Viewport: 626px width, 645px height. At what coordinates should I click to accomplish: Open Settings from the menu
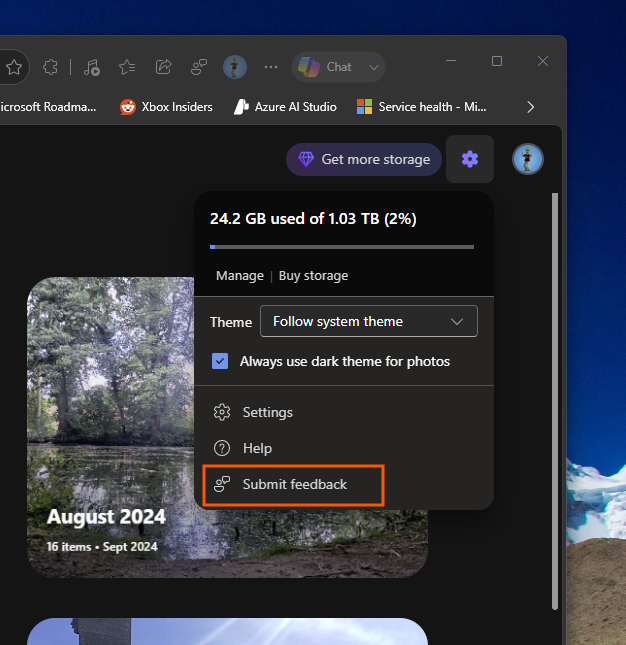point(343,412)
